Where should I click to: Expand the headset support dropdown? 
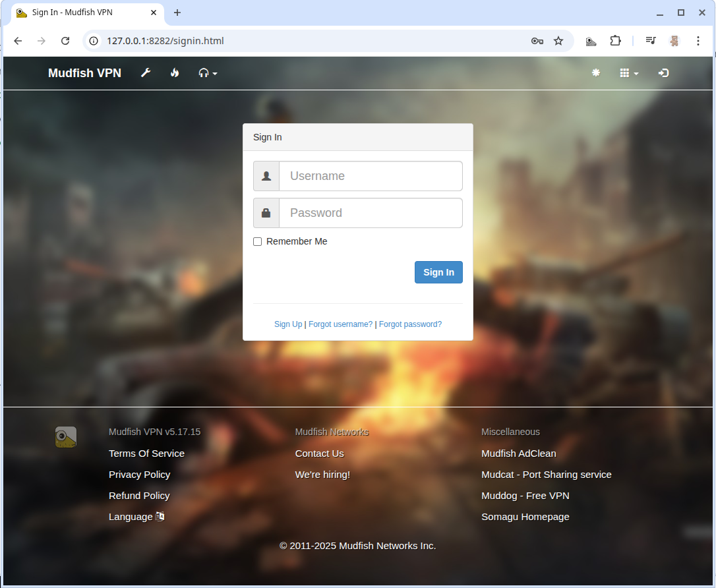(x=208, y=73)
